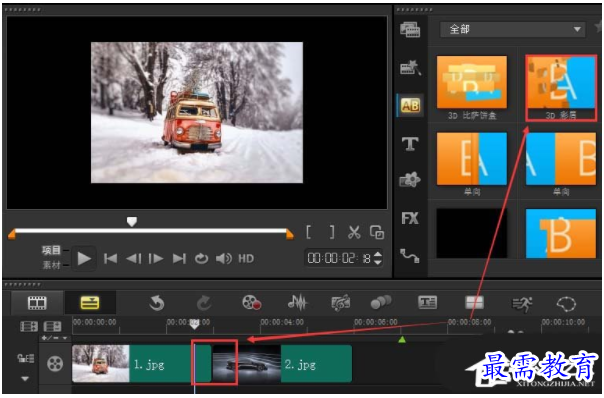Toggle repeat playback
604x398 pixels.
pos(201,259)
